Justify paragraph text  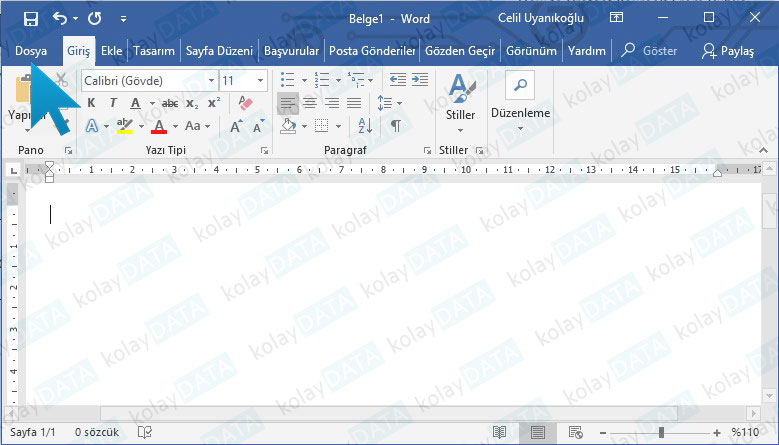point(354,103)
